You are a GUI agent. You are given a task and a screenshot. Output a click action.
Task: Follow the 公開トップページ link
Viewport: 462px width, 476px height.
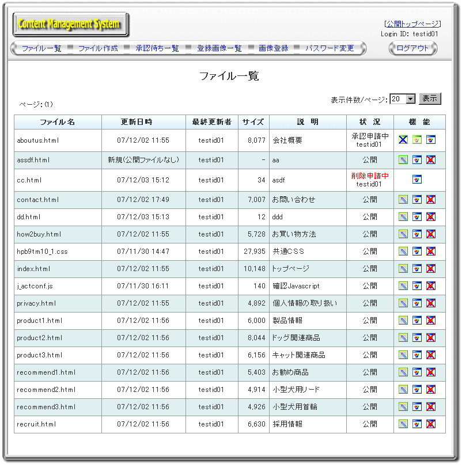pos(412,24)
